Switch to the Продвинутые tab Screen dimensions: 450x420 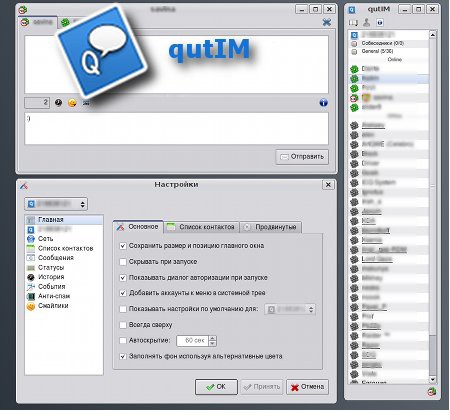coord(271,227)
